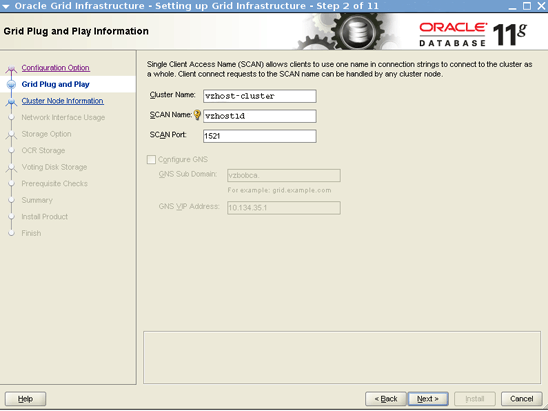Image resolution: width=548 pixels, height=411 pixels.
Task: Cancel the Grid Infrastructure installation
Action: pyautogui.click(x=521, y=399)
